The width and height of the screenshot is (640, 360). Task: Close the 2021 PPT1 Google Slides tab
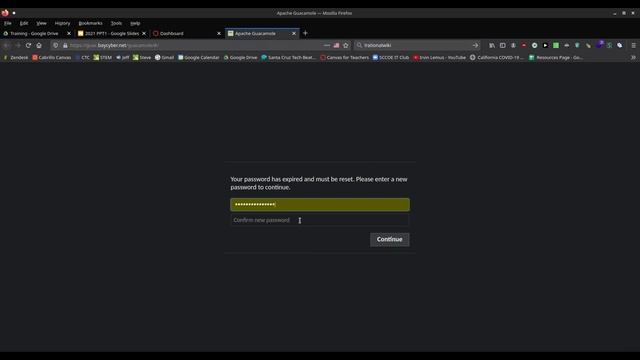144,33
